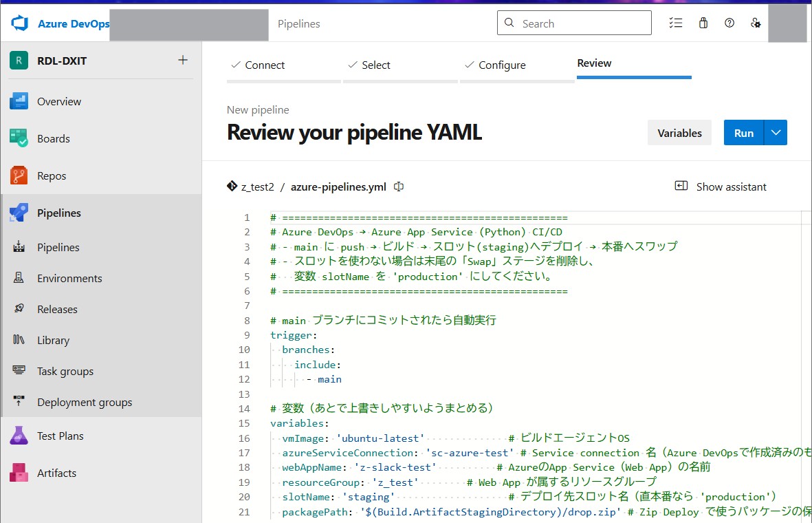Click the Run button
The width and height of the screenshot is (812, 523).
coord(744,134)
